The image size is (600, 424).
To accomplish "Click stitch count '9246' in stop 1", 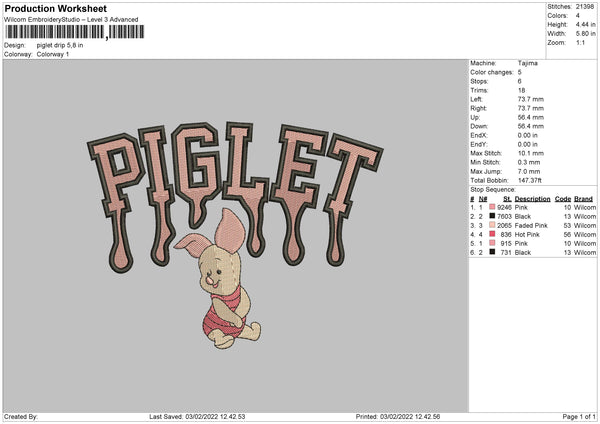I will (x=504, y=207).
